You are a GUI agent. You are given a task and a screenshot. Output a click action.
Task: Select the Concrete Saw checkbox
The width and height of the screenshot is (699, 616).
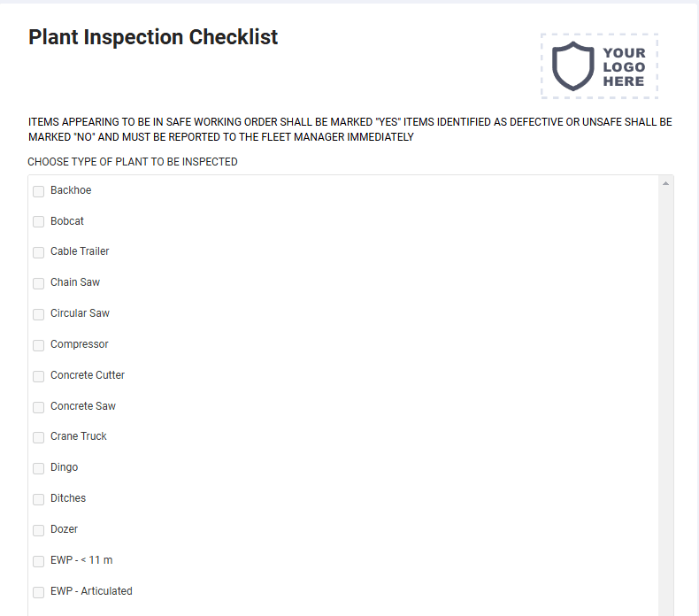(39, 407)
